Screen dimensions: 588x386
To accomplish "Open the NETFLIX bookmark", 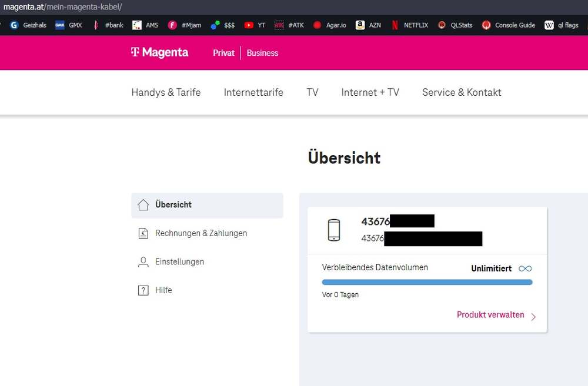I will coord(409,25).
